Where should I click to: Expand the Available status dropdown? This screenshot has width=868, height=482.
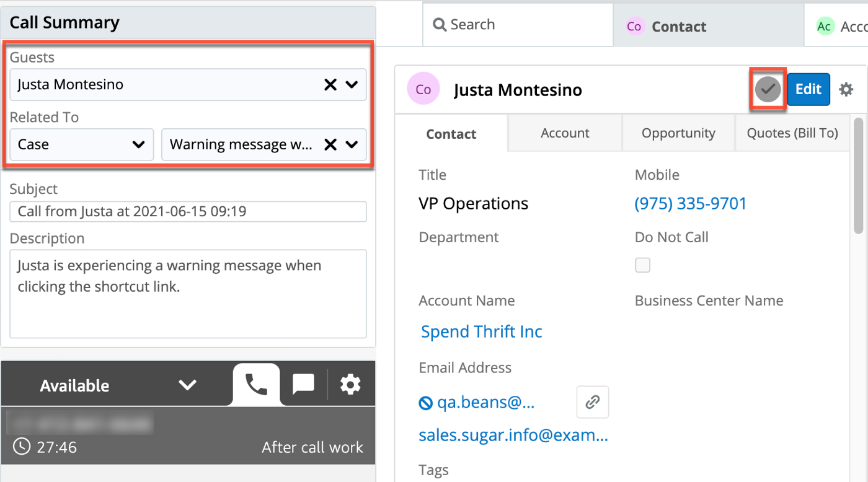point(187,385)
